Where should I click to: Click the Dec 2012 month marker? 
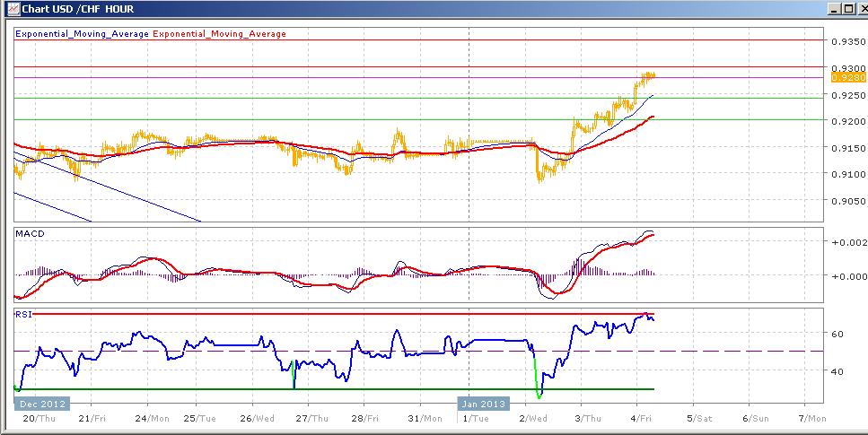[x=42, y=404]
